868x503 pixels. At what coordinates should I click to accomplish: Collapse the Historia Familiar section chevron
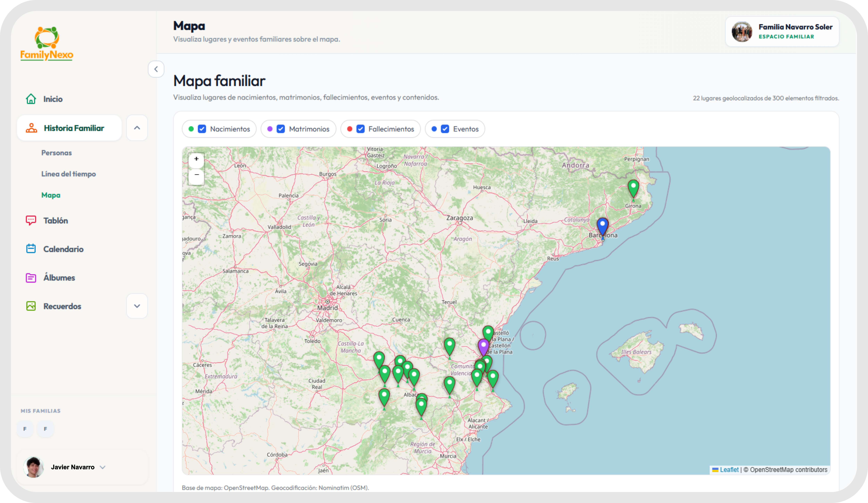(x=137, y=128)
